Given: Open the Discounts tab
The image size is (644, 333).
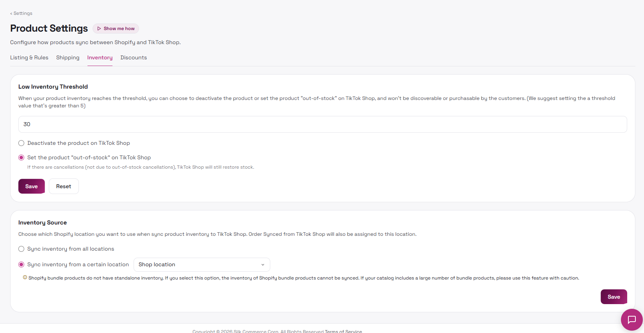Looking at the screenshot, I should pyautogui.click(x=134, y=57).
